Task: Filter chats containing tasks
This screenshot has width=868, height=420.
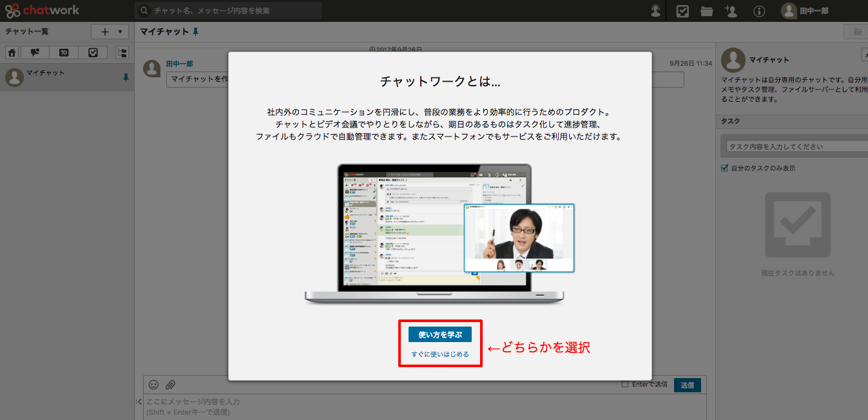Action: (93, 52)
